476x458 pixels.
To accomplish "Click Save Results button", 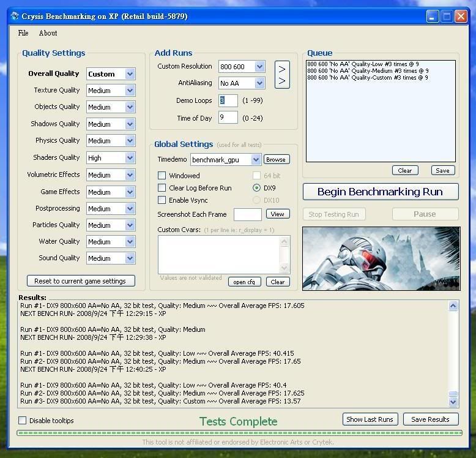I will click(431, 419).
